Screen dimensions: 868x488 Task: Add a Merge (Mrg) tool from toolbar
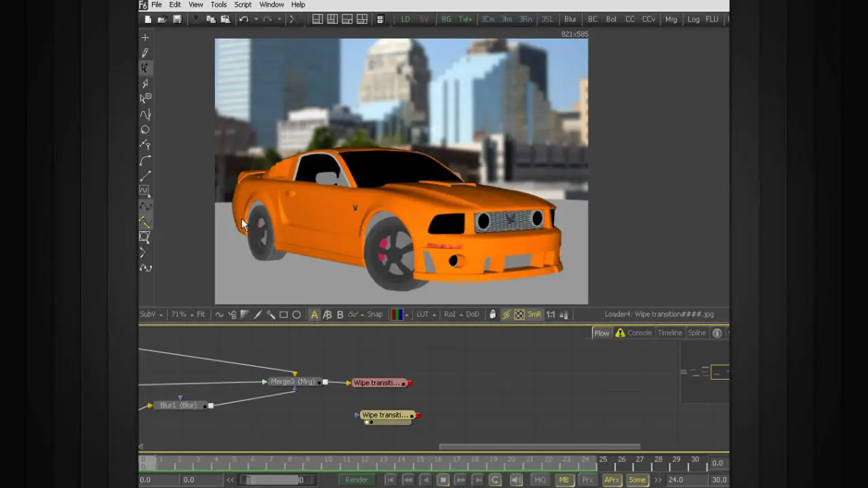coord(671,20)
